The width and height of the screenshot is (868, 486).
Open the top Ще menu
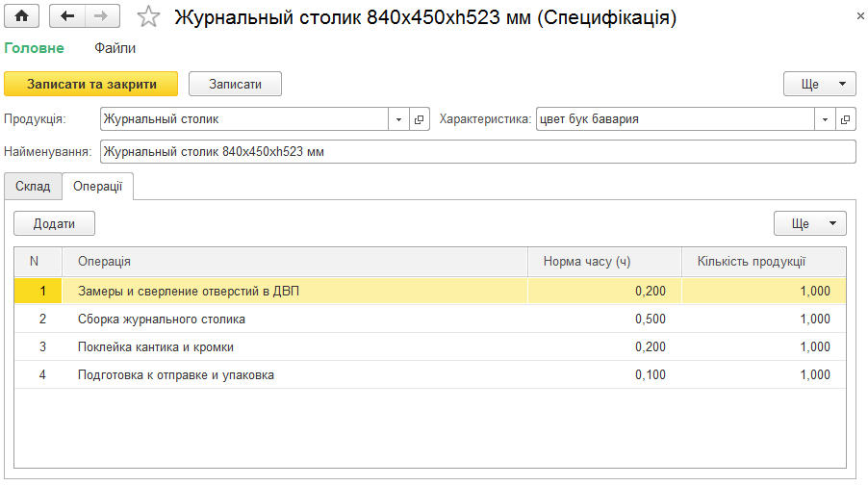click(819, 84)
